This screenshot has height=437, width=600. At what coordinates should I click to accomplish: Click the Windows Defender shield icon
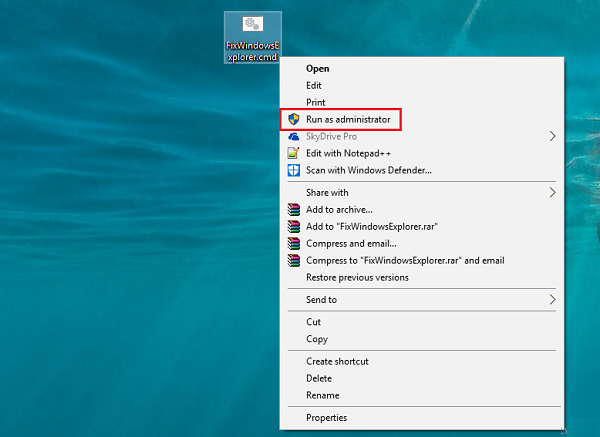click(293, 170)
